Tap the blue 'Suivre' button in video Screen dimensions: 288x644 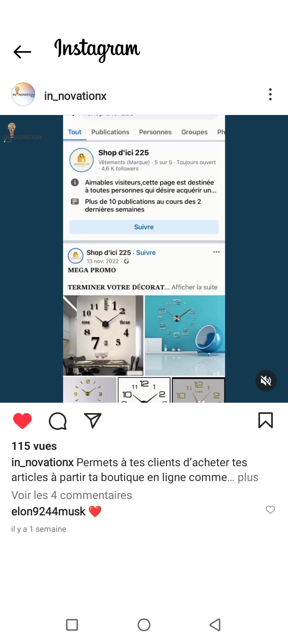click(144, 227)
